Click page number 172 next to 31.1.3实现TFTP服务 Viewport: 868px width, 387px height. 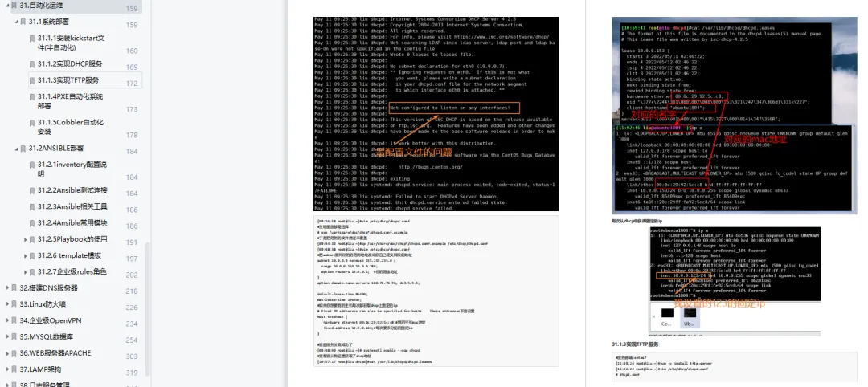click(132, 84)
